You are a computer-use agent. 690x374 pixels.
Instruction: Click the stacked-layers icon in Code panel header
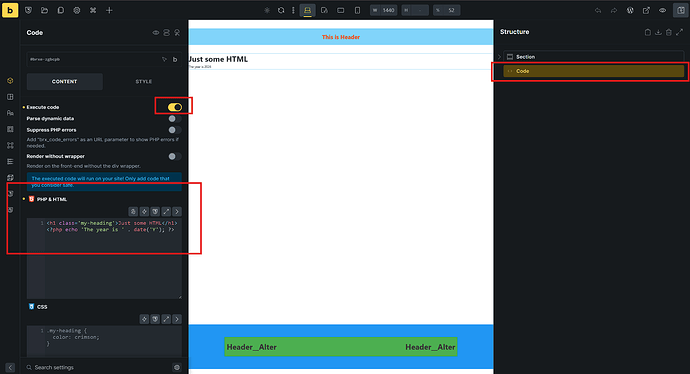point(166,33)
